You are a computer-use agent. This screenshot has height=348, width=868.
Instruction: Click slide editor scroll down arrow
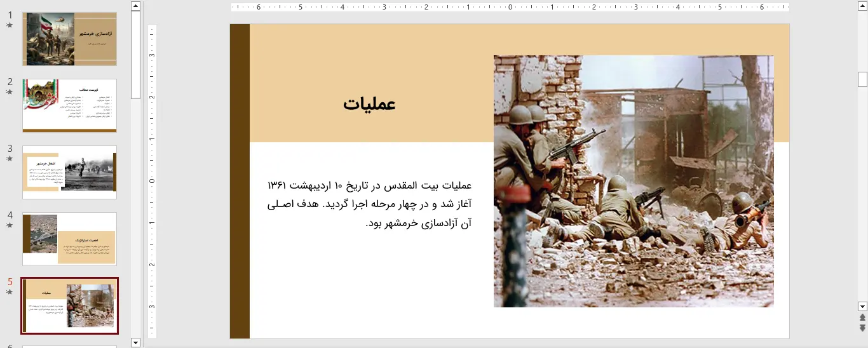pos(862,306)
